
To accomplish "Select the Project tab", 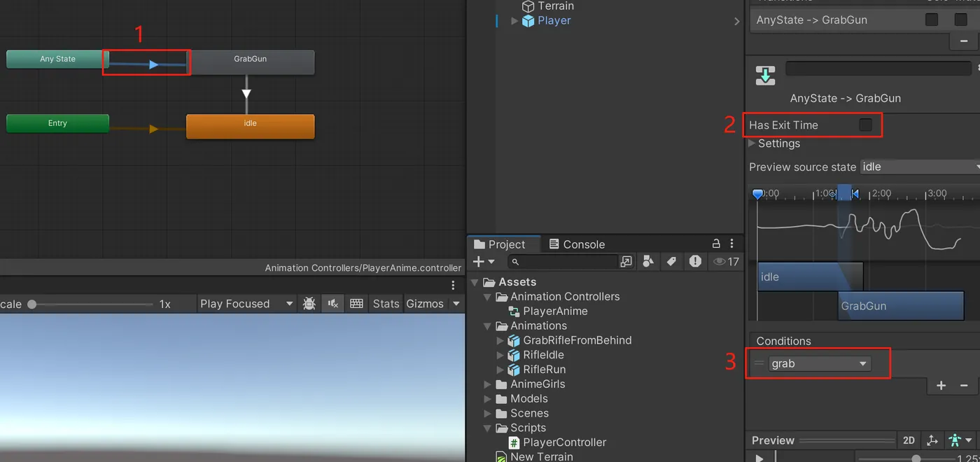I will [500, 244].
